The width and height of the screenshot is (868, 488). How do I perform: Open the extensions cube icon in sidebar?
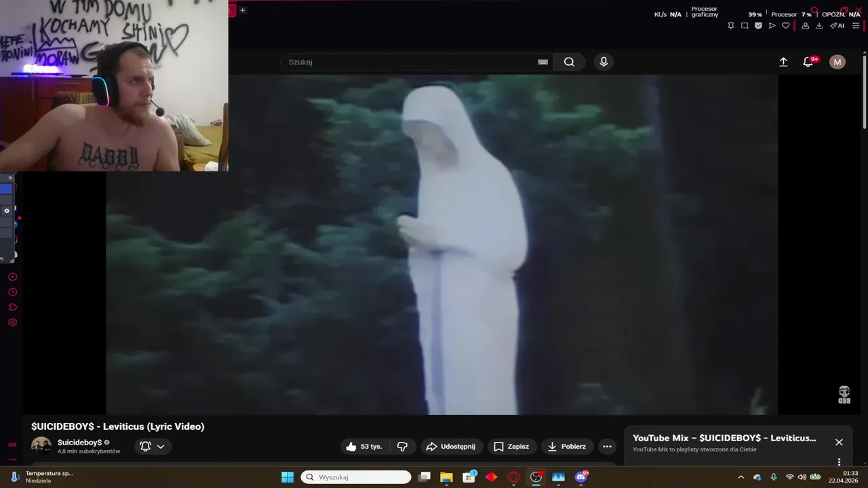click(x=12, y=307)
